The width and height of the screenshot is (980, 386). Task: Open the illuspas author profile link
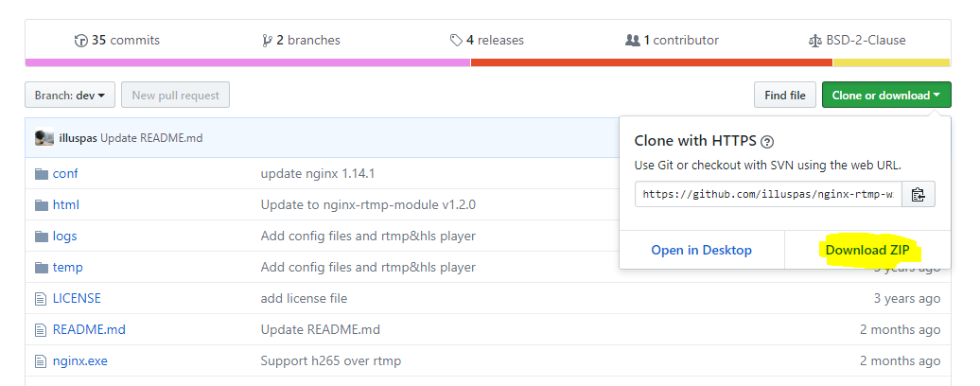pyautogui.click(x=79, y=138)
